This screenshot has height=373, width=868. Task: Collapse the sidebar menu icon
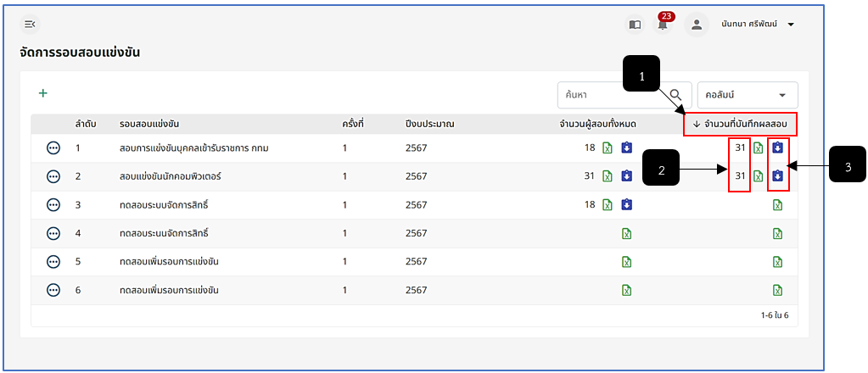[30, 24]
